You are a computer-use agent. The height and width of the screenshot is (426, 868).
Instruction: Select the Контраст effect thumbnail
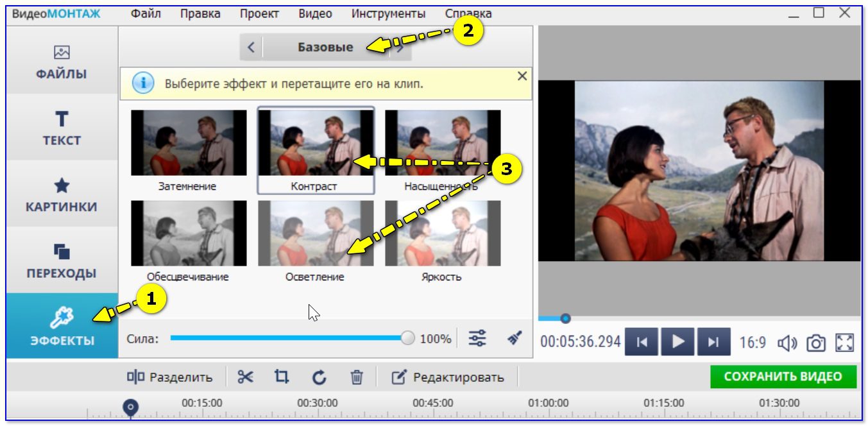point(316,142)
